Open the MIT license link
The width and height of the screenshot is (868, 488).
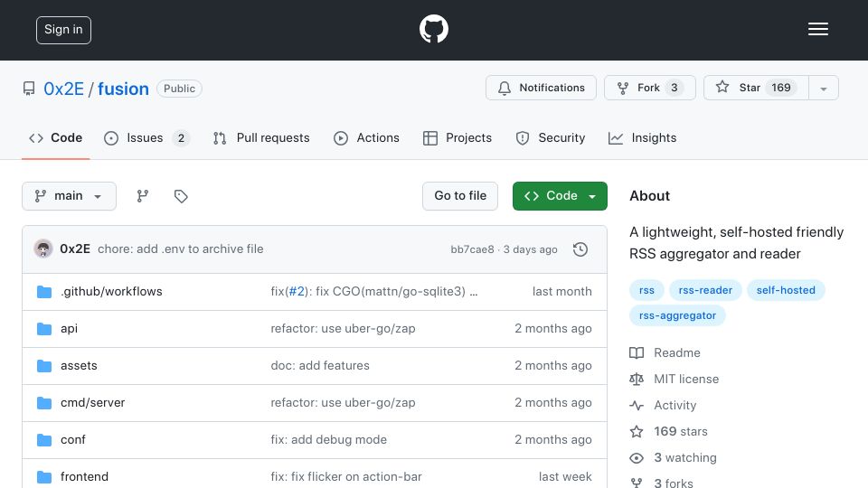(x=686, y=379)
